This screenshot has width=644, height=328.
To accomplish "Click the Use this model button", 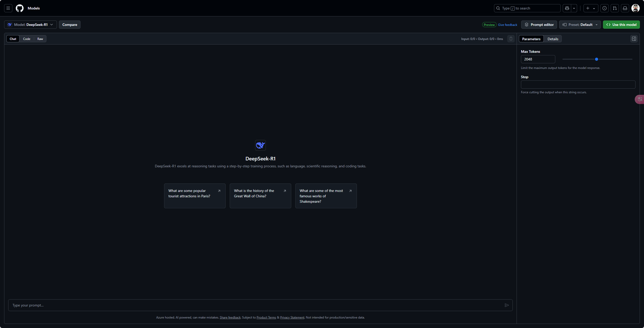I will pyautogui.click(x=621, y=25).
